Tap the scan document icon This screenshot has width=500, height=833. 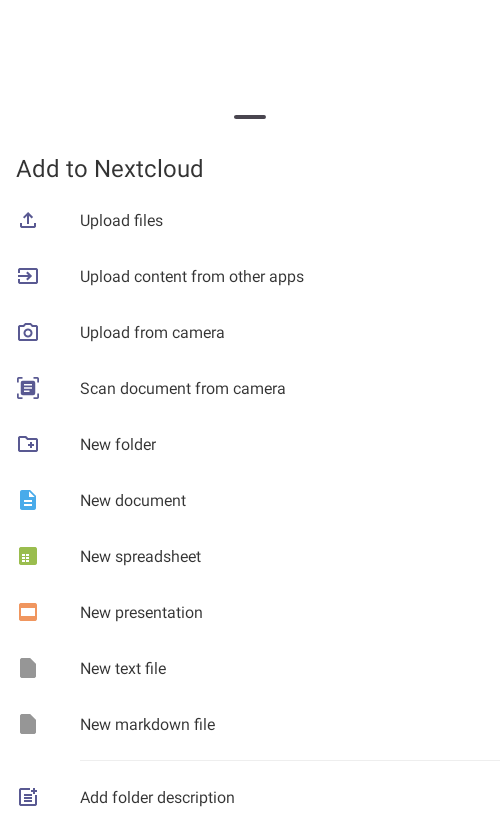pos(28,388)
